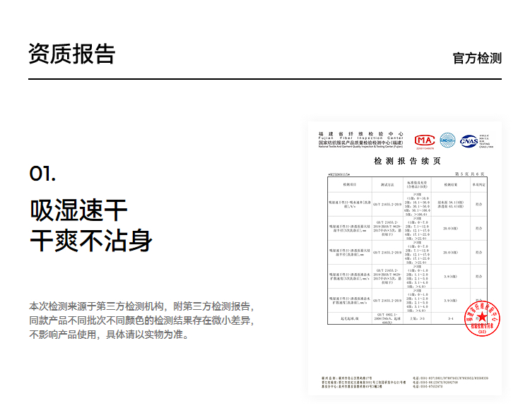Click the Fujian Fiber Inspection Center header
Image resolution: width=530 pixels, height=420 pixels.
(x=360, y=137)
